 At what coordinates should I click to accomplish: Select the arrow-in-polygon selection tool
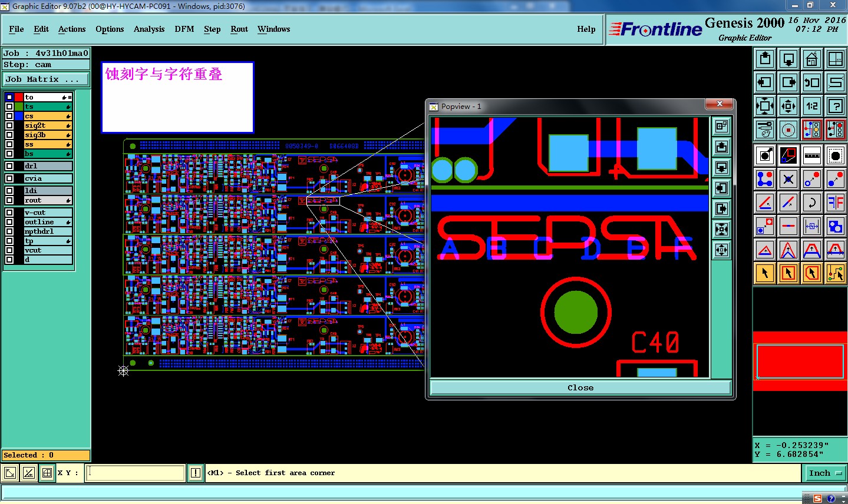[x=812, y=273]
